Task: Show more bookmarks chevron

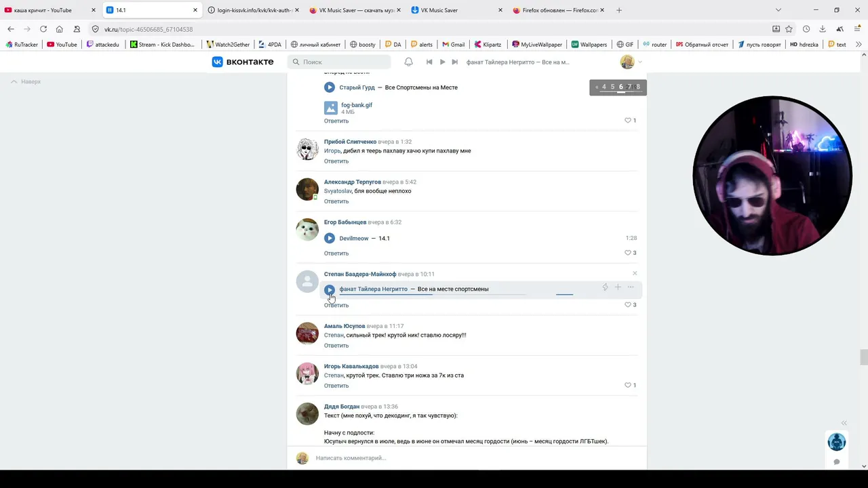Action: pos(859,45)
